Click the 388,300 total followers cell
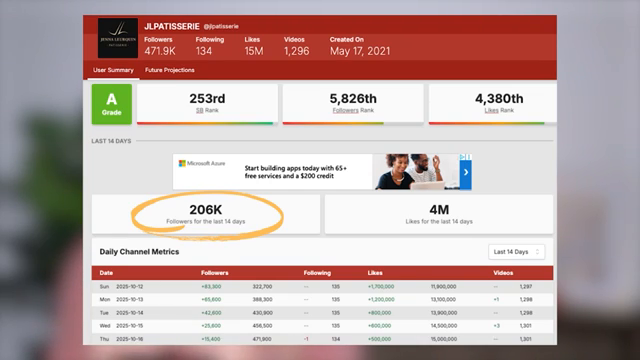 coord(262,299)
